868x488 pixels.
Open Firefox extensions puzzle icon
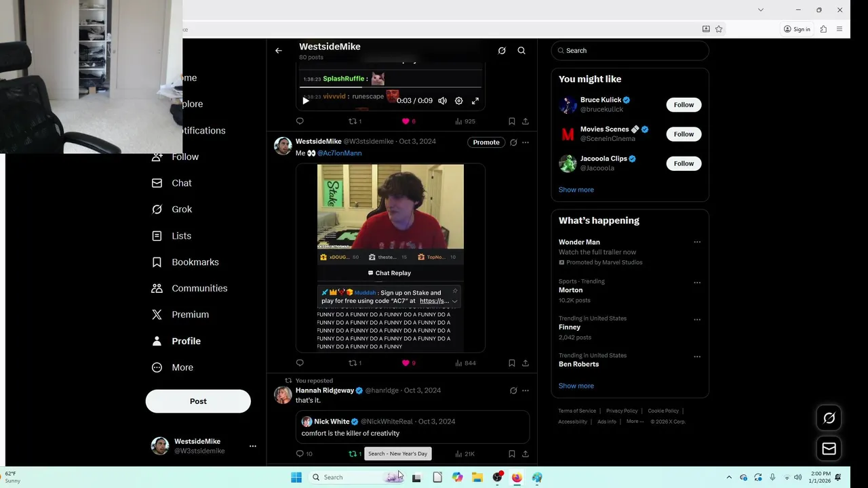pyautogui.click(x=823, y=29)
